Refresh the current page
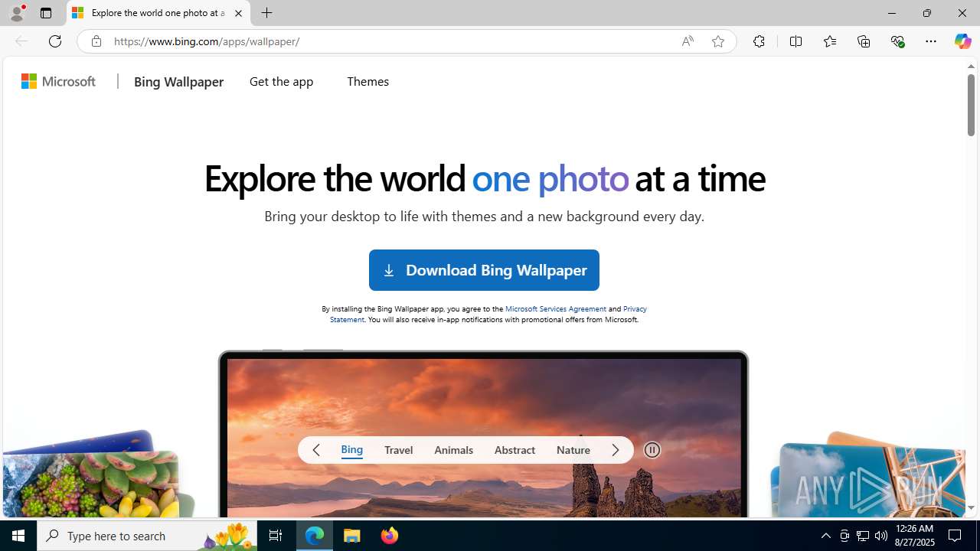The width and height of the screenshot is (980, 551). (54, 41)
